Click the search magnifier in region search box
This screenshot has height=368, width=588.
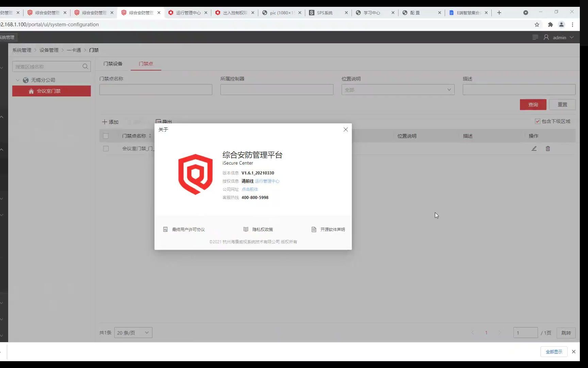coord(85,66)
